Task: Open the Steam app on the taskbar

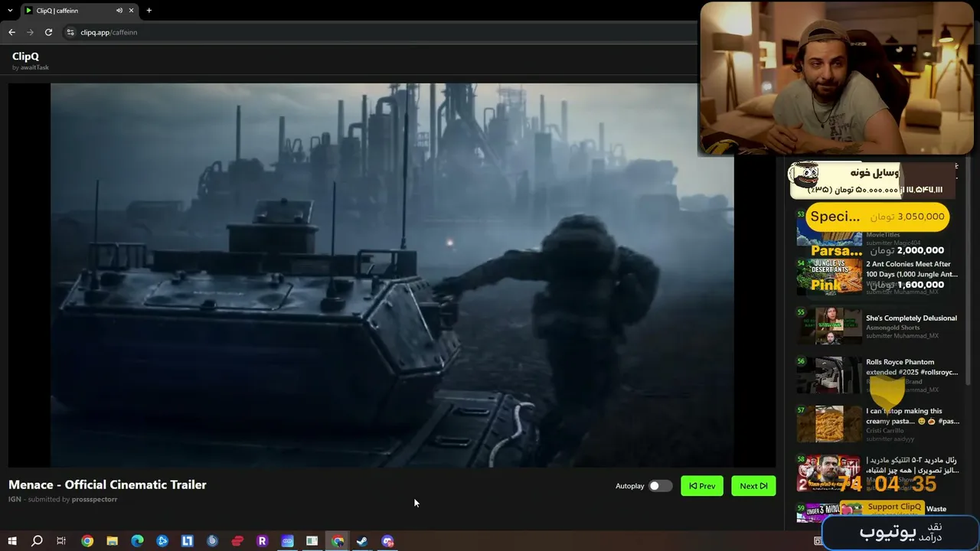Action: point(362,541)
